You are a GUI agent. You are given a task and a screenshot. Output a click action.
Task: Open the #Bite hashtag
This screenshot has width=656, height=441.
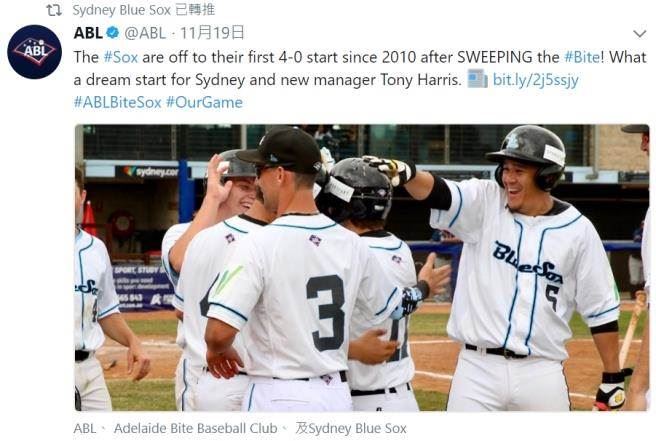582,57
